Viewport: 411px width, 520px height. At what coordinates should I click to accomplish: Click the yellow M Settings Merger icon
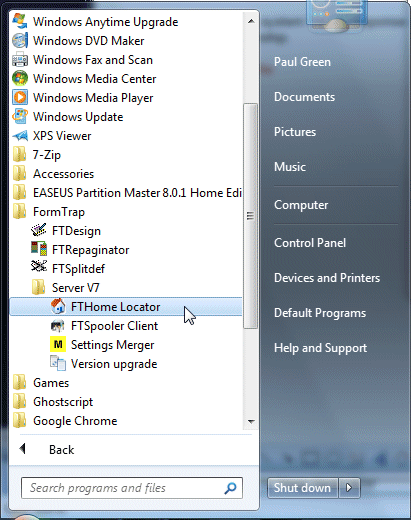(x=58, y=344)
